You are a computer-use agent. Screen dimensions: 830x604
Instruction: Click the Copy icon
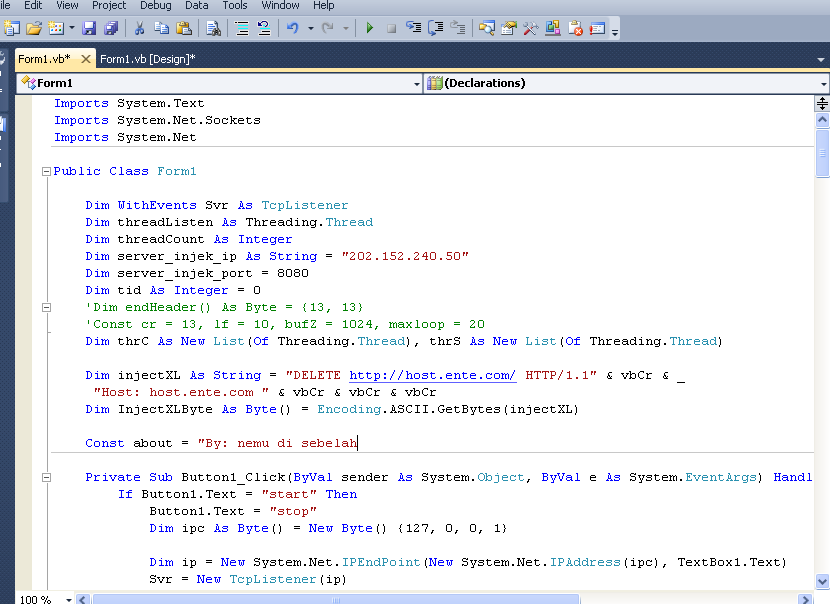[161, 28]
